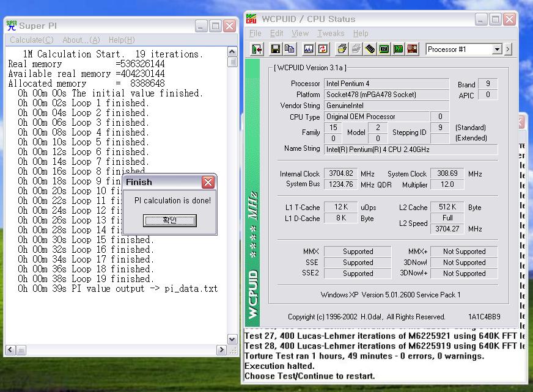Click the Name String value Pentium(R) 4 CPU 2.40GHz
The image size is (533, 392).
(x=411, y=150)
